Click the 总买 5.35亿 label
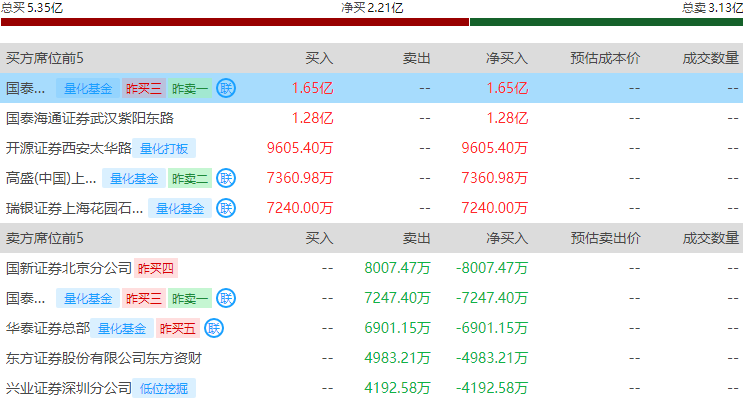 [x=32, y=7]
